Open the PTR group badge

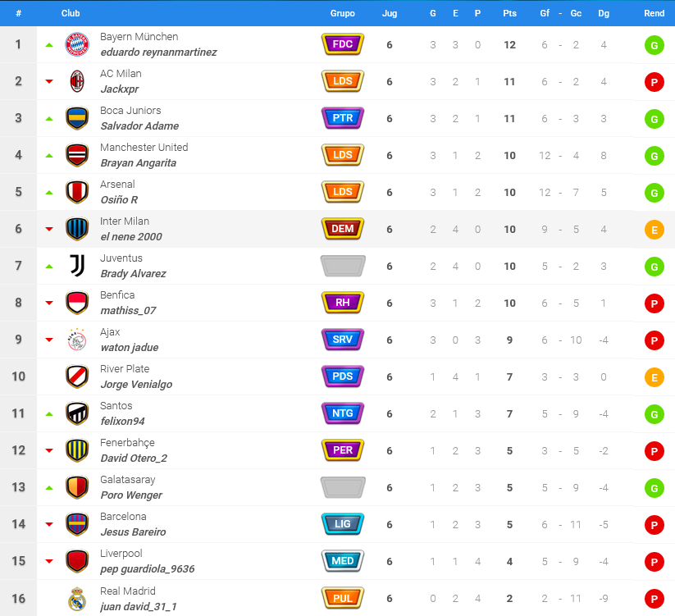pyautogui.click(x=343, y=118)
